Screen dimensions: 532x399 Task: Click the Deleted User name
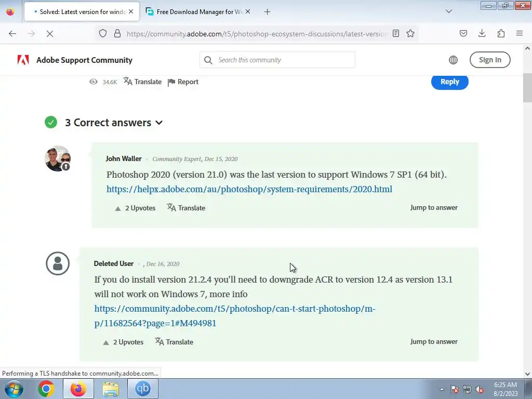[x=114, y=263]
